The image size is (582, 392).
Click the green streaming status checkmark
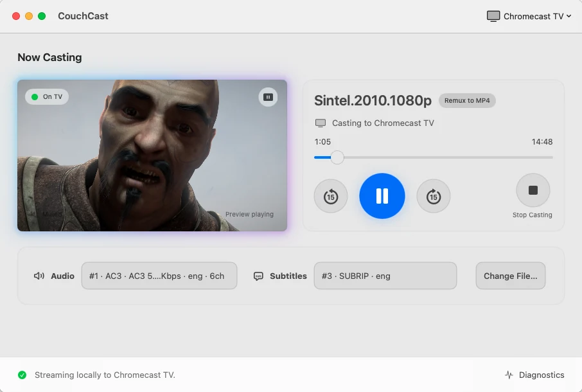tap(22, 375)
